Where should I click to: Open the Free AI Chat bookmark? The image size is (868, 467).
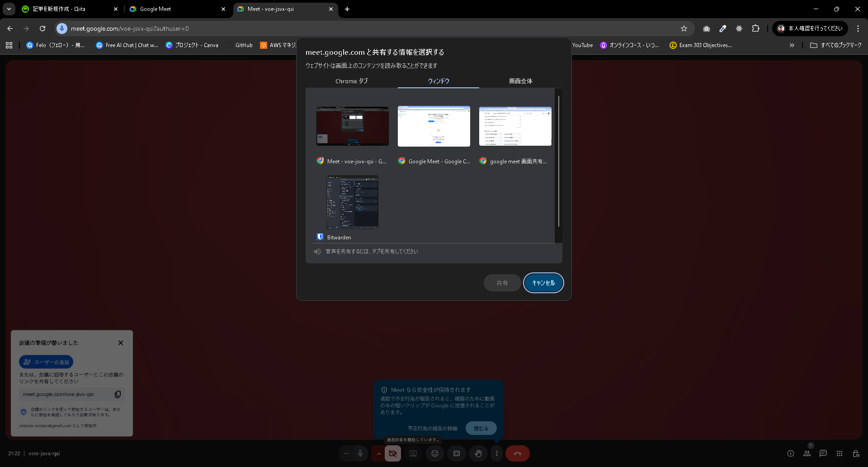[127, 45]
